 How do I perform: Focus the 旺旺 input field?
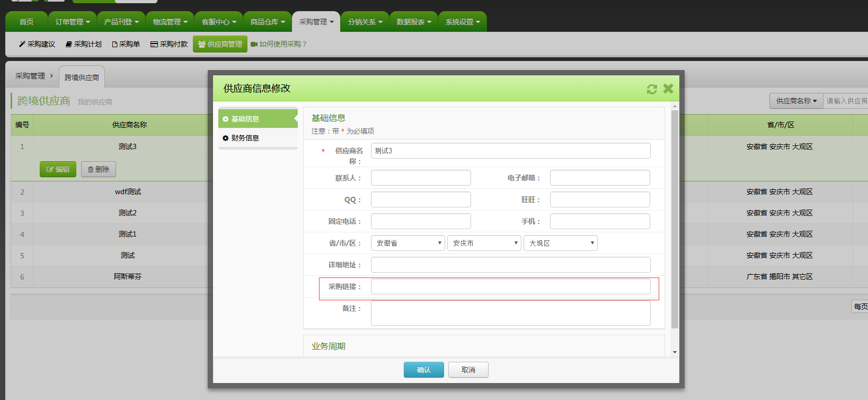(600, 199)
